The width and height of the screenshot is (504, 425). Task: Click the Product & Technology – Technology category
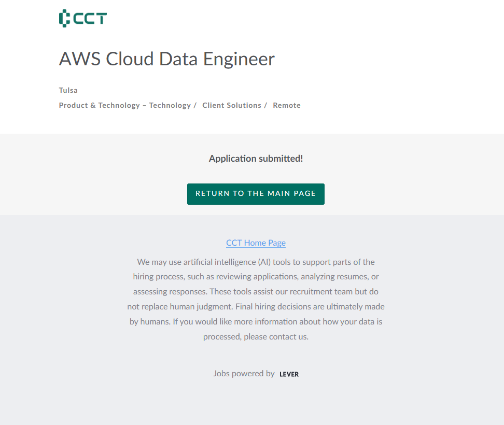124,105
